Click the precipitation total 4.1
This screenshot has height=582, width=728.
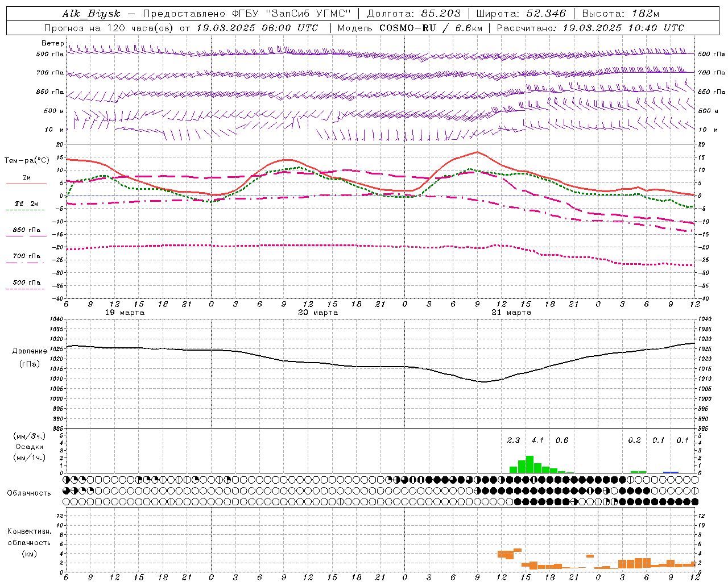(x=537, y=440)
